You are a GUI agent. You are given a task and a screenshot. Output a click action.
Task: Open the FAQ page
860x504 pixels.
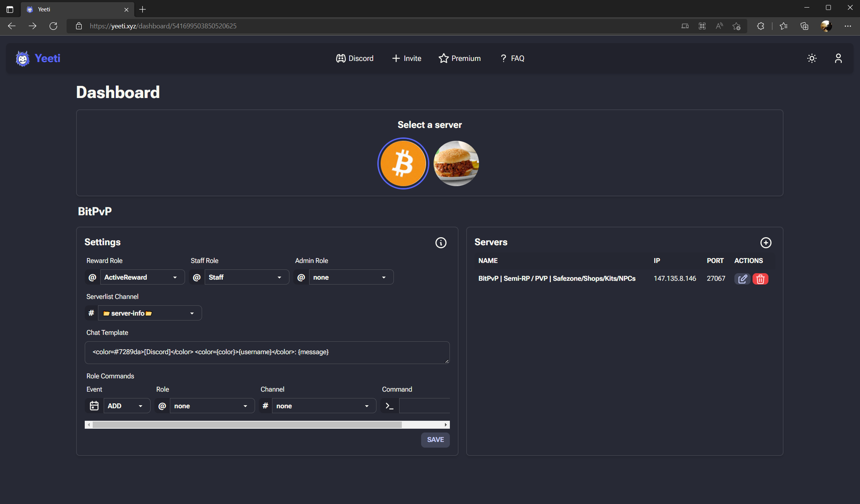click(512, 58)
